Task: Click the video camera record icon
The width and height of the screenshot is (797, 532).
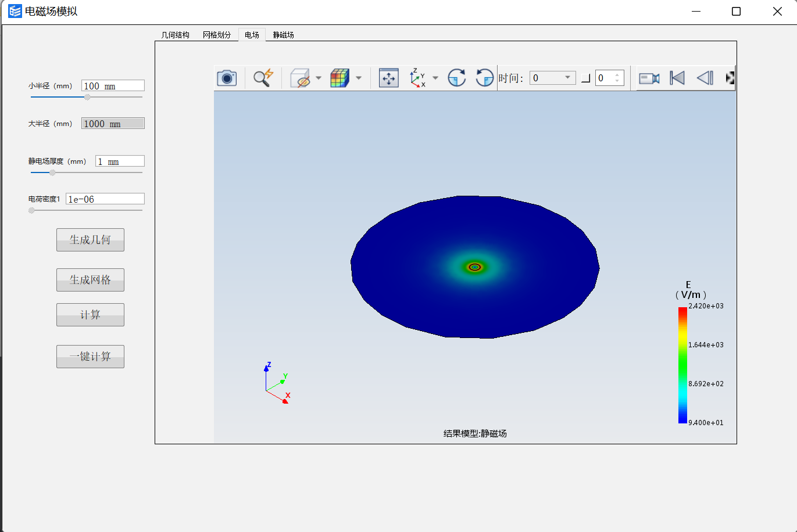Action: coord(649,78)
